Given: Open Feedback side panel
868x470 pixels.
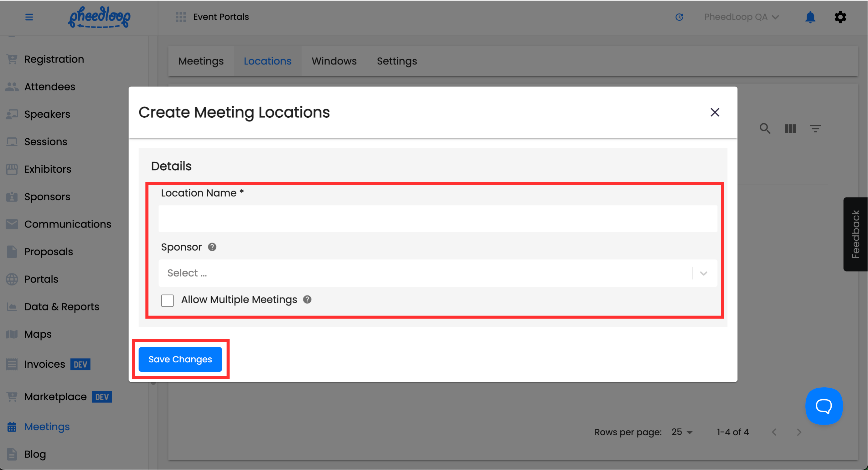Looking at the screenshot, I should coord(855,234).
